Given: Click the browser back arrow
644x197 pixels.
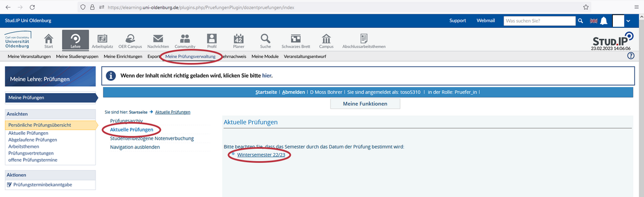Looking at the screenshot, I should (9, 7).
